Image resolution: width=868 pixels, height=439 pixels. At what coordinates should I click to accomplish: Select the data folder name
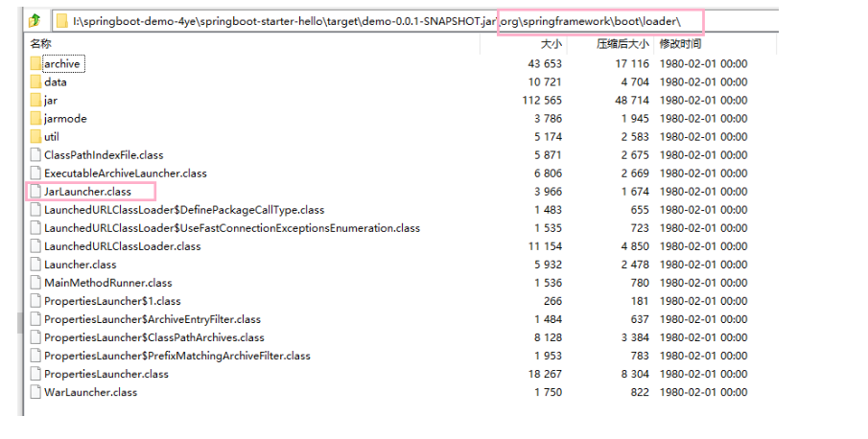(56, 81)
